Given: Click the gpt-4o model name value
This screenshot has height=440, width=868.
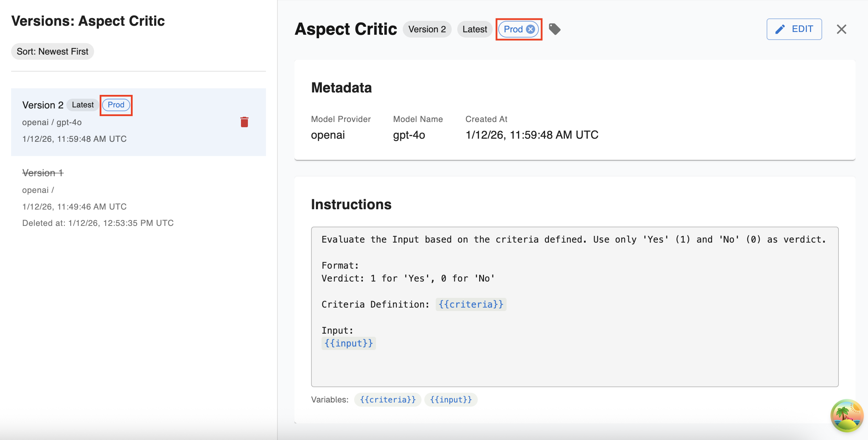Looking at the screenshot, I should point(409,135).
